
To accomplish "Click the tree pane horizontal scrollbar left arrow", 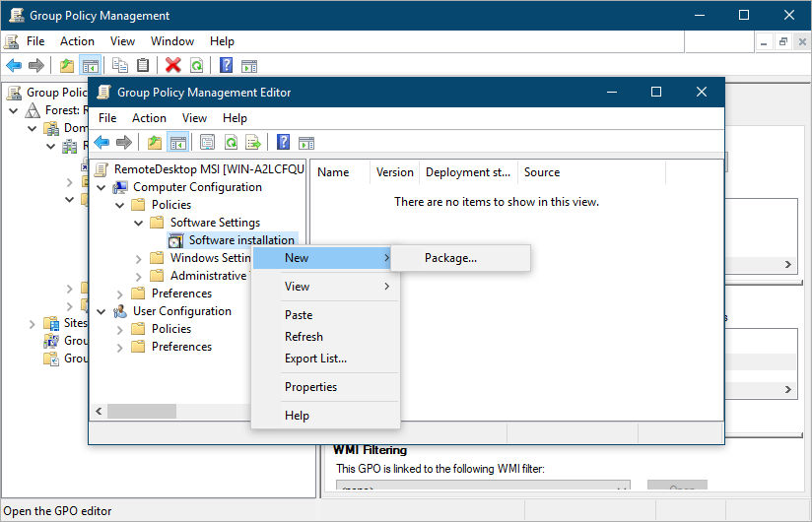I will point(98,411).
